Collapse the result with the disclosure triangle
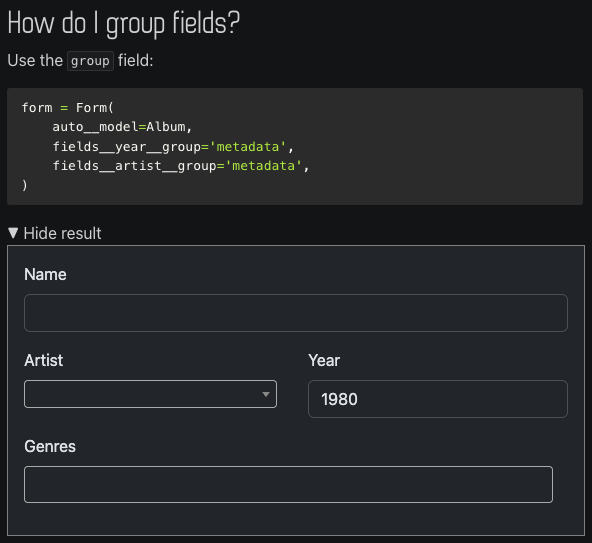This screenshot has height=543, width=592. coord(13,233)
